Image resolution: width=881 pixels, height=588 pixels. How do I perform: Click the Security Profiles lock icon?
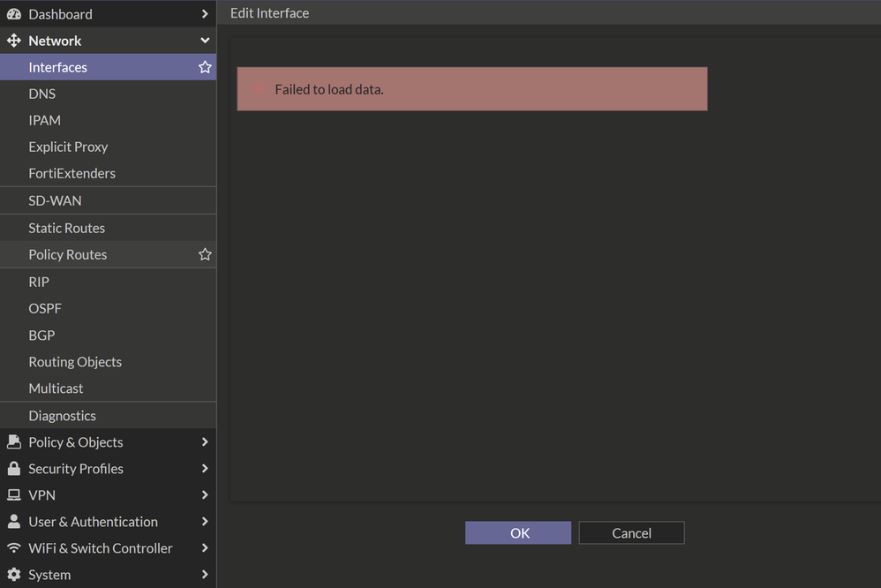click(x=13, y=469)
